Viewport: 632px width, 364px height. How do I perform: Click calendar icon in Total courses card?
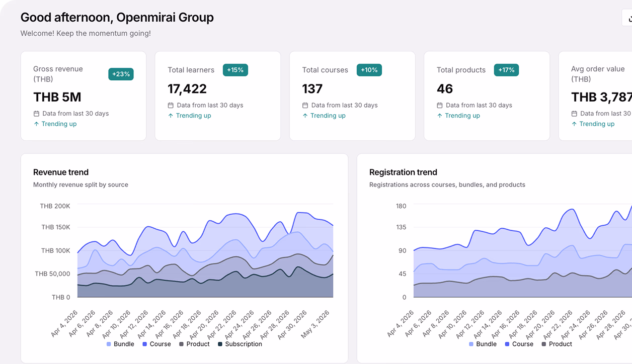[305, 106]
